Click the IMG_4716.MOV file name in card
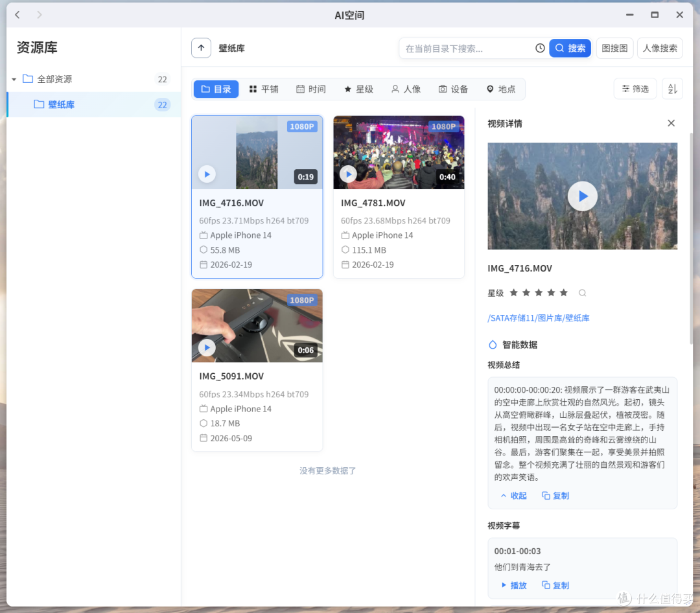 (231, 203)
